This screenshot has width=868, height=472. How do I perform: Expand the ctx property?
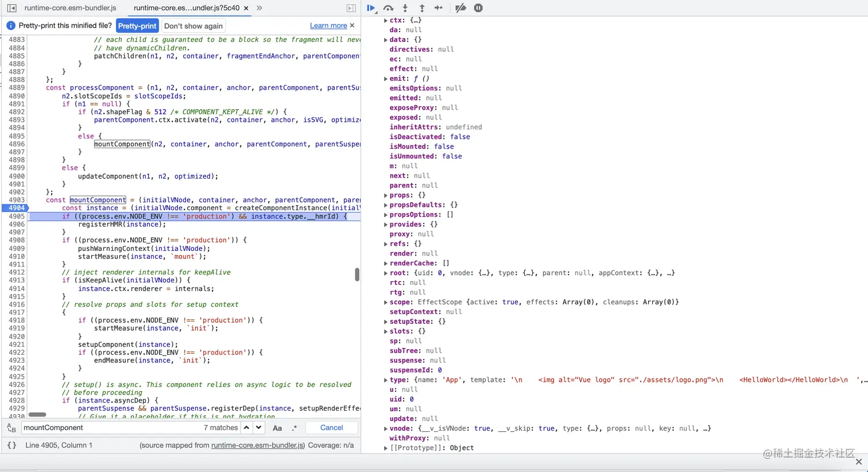386,20
